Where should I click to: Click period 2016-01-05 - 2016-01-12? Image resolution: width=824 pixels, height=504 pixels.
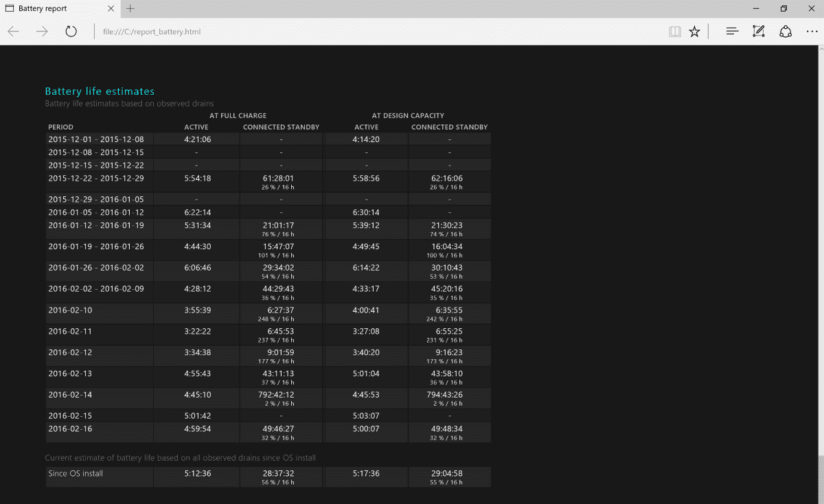96,212
